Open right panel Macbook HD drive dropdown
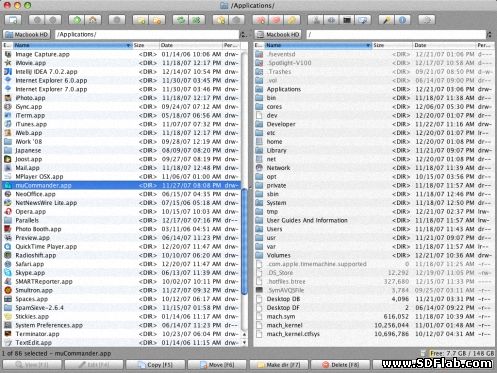 pyautogui.click(x=278, y=34)
